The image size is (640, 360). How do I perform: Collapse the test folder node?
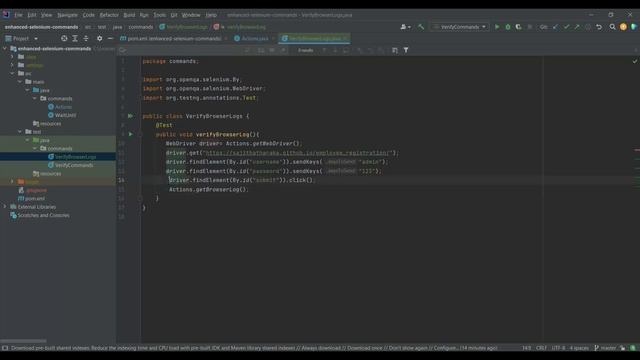click(20, 132)
